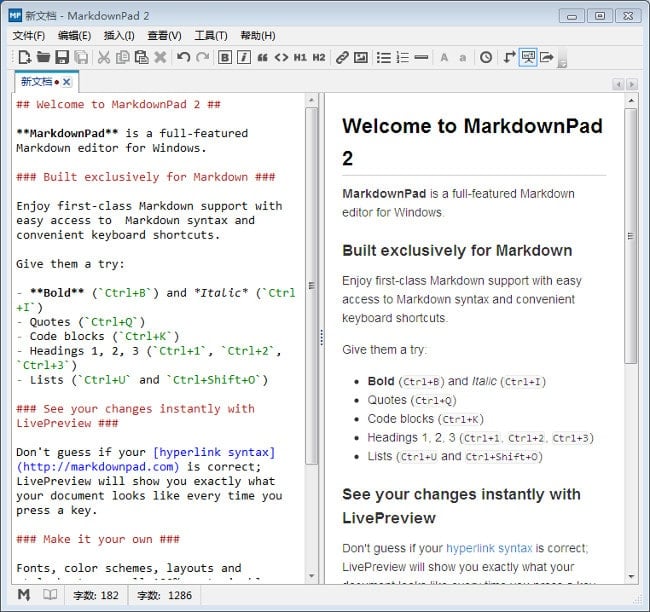
Task: Open the 查看(V) menu
Action: [165, 36]
